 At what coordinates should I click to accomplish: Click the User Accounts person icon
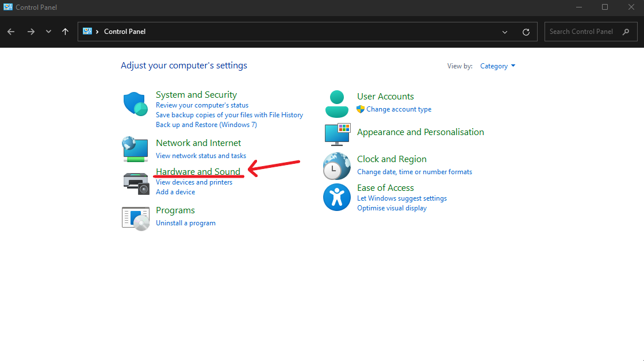[x=336, y=103]
